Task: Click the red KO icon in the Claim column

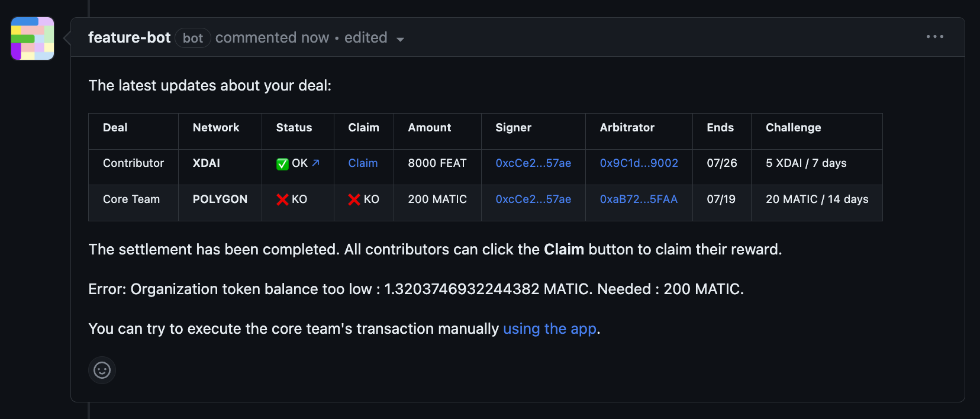Action: pyautogui.click(x=354, y=199)
